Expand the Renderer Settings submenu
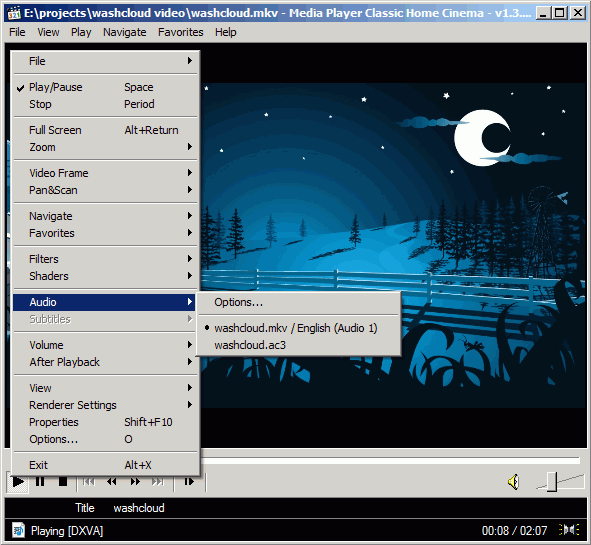The image size is (591, 545). [105, 405]
